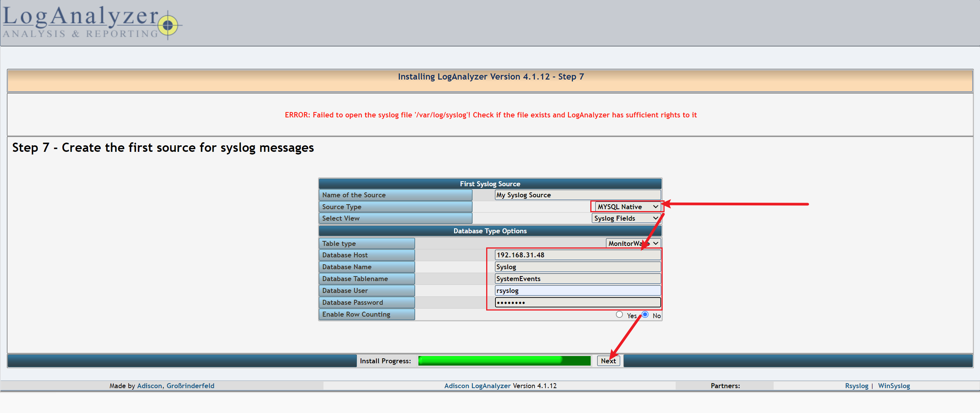Viewport: 980px width, 413px height.
Task: Click the Database User rsyslog field
Action: point(577,291)
